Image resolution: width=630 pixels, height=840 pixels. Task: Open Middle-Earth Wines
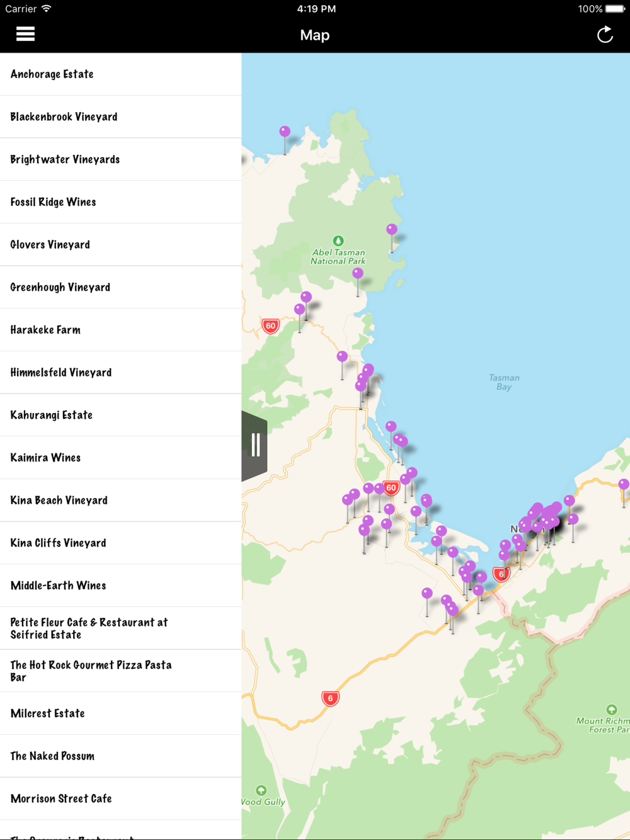point(121,586)
